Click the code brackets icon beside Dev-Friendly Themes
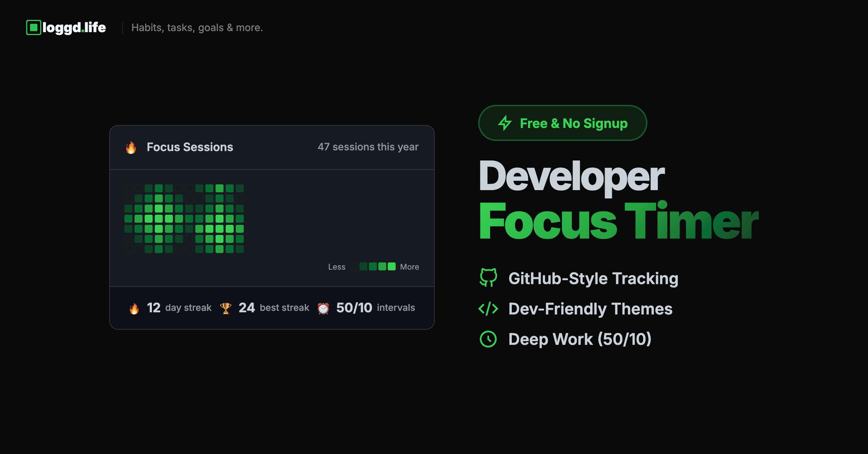This screenshot has height=454, width=868. (x=488, y=309)
